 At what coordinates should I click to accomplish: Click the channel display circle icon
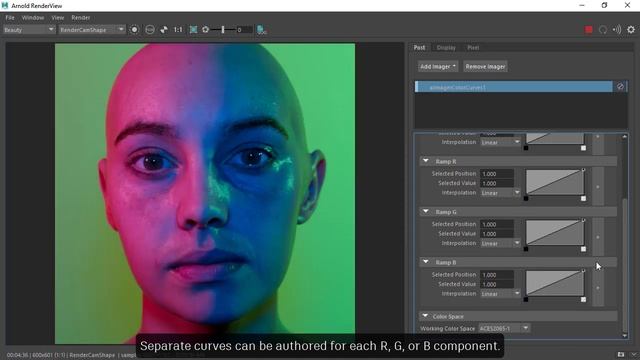(x=134, y=30)
